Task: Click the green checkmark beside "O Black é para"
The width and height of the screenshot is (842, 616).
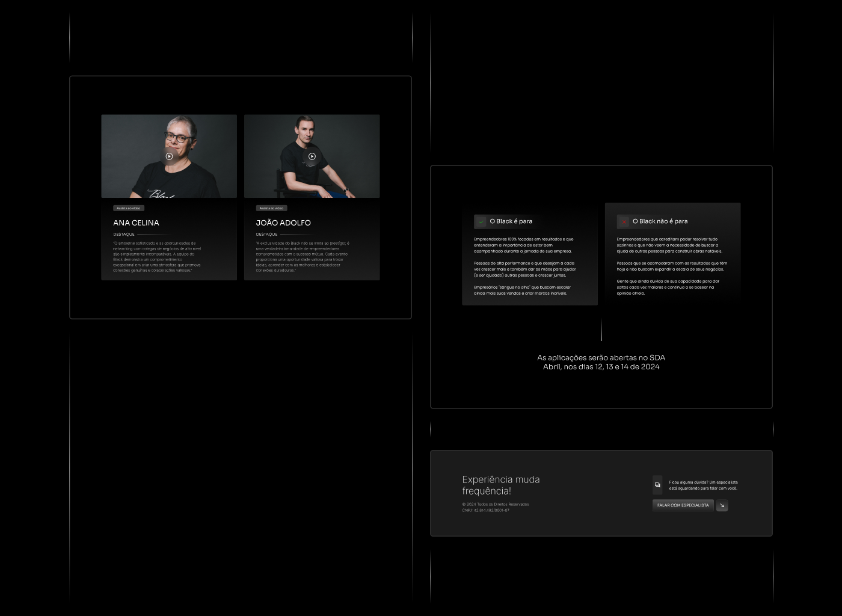Action: coord(481,221)
